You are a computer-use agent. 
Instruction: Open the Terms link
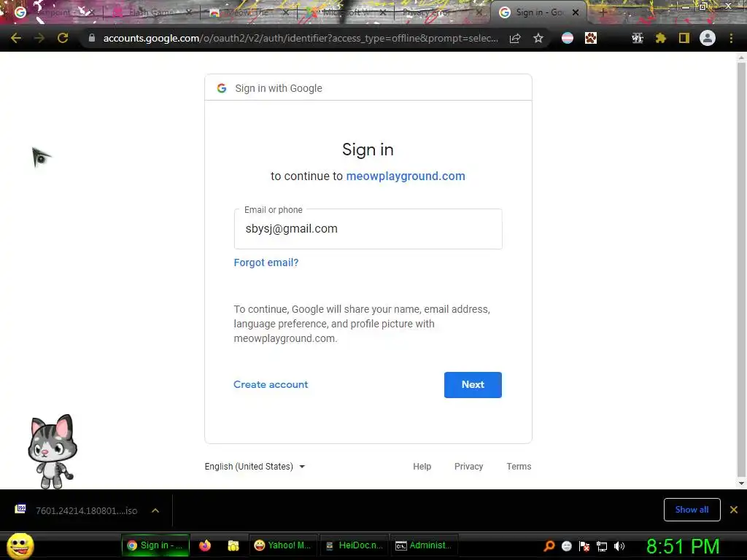pyautogui.click(x=519, y=467)
